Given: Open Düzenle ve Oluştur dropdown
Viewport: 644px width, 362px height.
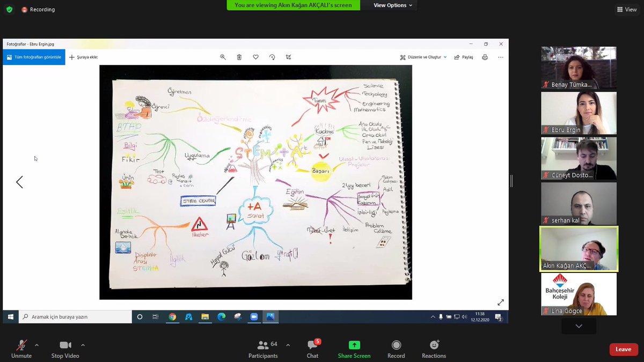Looking at the screenshot, I should 423,57.
